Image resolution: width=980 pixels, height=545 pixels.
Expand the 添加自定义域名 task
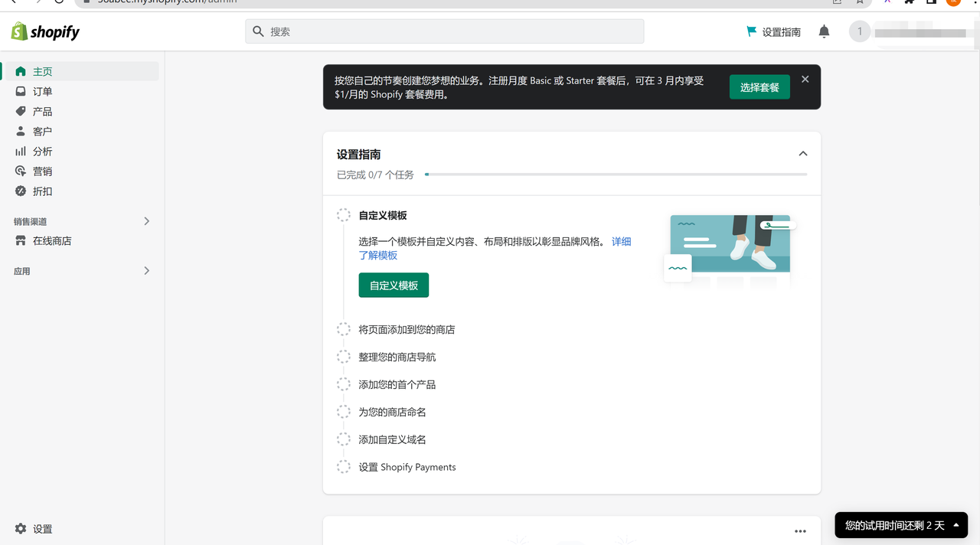click(x=393, y=439)
